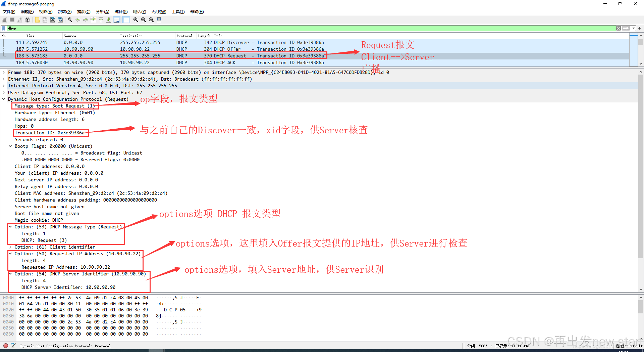Jump to the first packet
Viewport: 644px width, 352px height.
tap(101, 20)
